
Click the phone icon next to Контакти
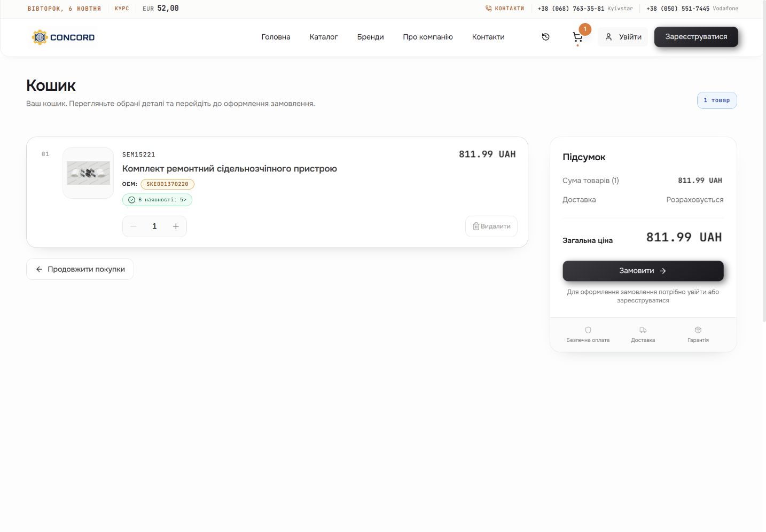488,9
